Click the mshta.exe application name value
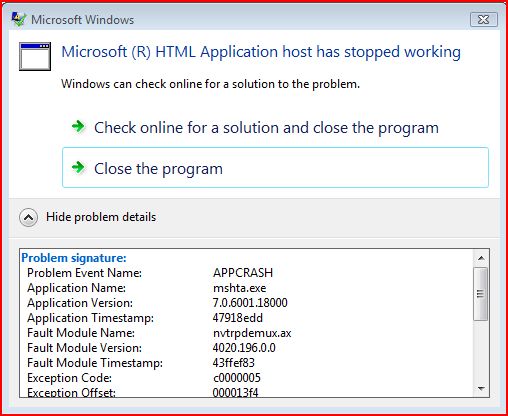 [x=239, y=288]
